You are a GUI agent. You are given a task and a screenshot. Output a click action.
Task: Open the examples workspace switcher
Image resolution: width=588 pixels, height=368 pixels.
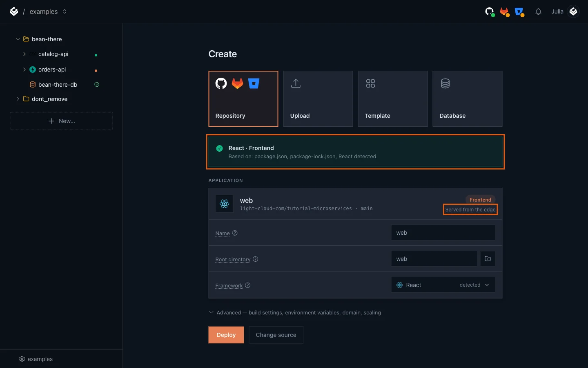coord(48,11)
